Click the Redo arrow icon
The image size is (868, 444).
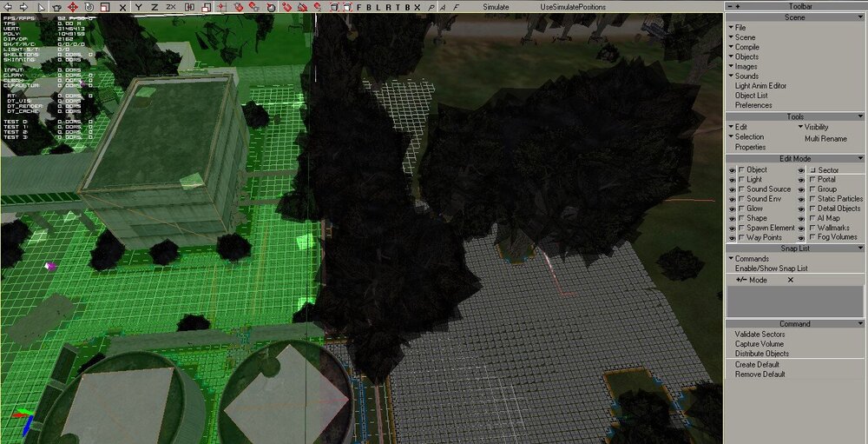click(x=23, y=7)
